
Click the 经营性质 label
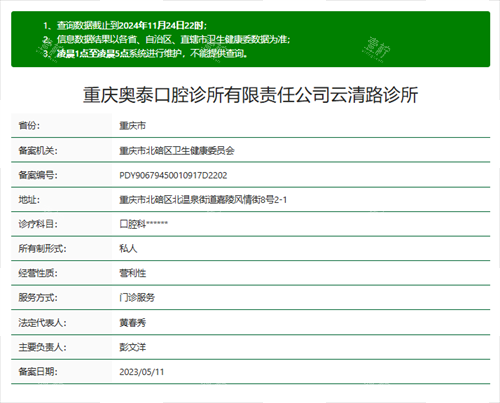point(38,273)
